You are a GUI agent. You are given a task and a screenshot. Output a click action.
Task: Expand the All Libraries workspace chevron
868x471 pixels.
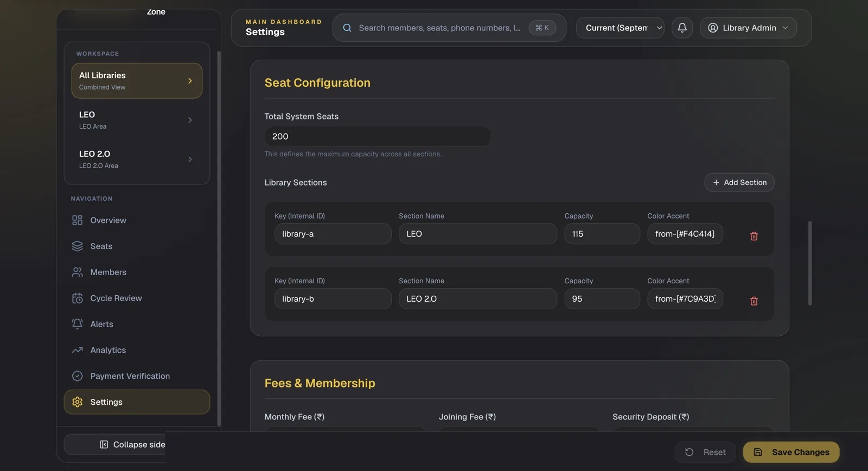(x=190, y=81)
